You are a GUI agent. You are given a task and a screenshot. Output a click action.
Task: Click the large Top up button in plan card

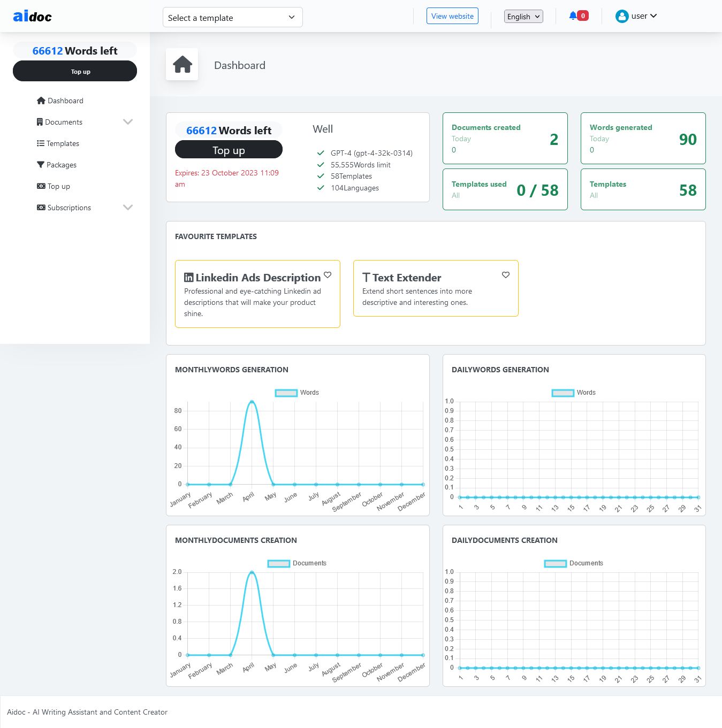click(x=229, y=150)
